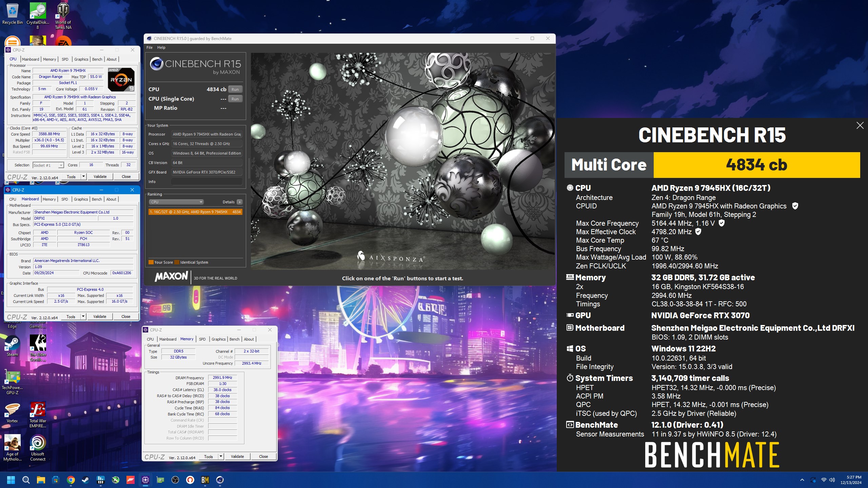Click Tools button in top CPU-Z window
Image resolution: width=868 pixels, height=488 pixels.
click(x=71, y=177)
